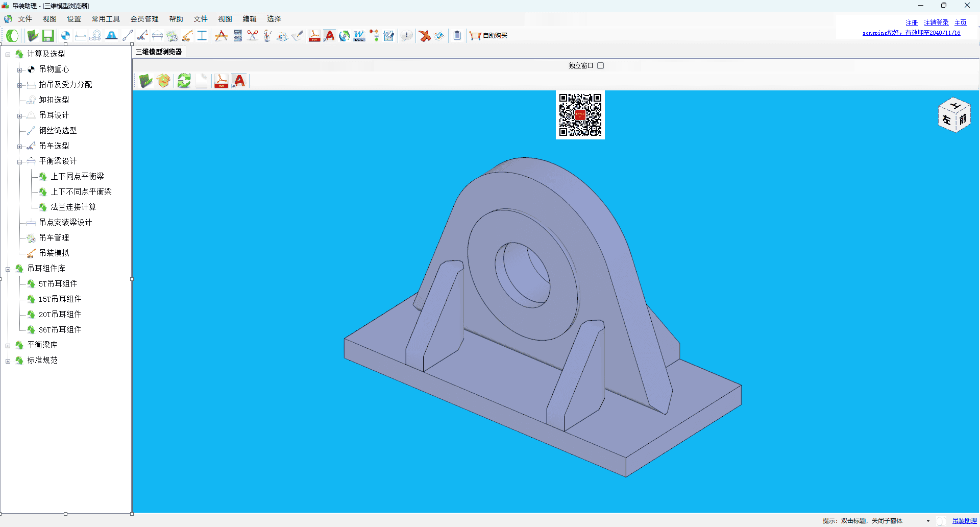The width and height of the screenshot is (980, 527).
Task: Click the 注销登录 link
Action: tap(936, 22)
